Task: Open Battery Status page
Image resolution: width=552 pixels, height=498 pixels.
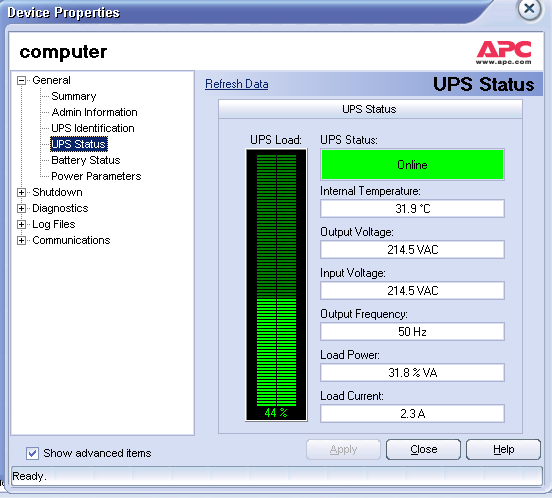Action: pyautogui.click(x=86, y=160)
